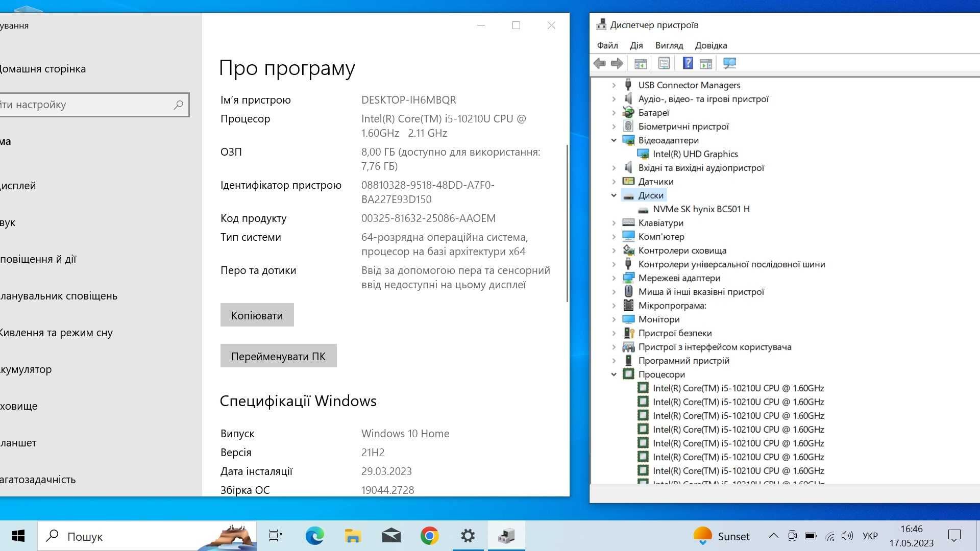The height and width of the screenshot is (551, 980).
Task: Select Програмний пристрій tree item
Action: (683, 361)
